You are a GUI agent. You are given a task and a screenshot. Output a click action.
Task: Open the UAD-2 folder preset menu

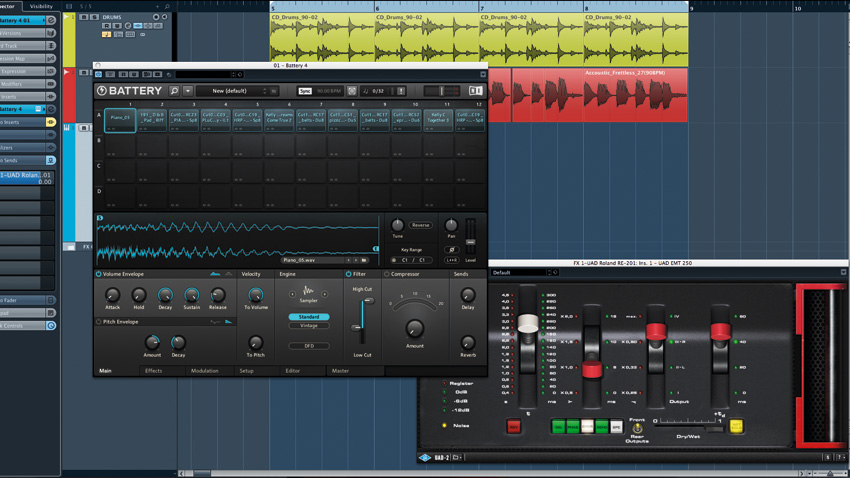(456, 457)
